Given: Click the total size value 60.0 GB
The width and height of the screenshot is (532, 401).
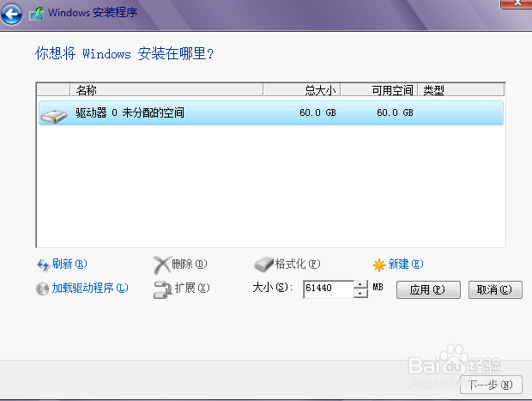Looking at the screenshot, I should 317,112.
